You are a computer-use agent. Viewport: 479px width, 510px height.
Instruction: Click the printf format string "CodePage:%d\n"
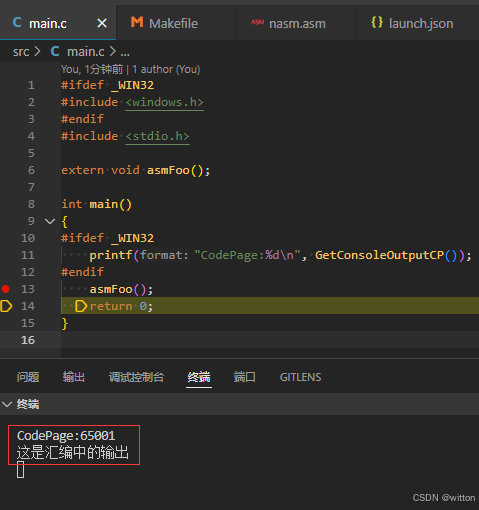coord(247,255)
